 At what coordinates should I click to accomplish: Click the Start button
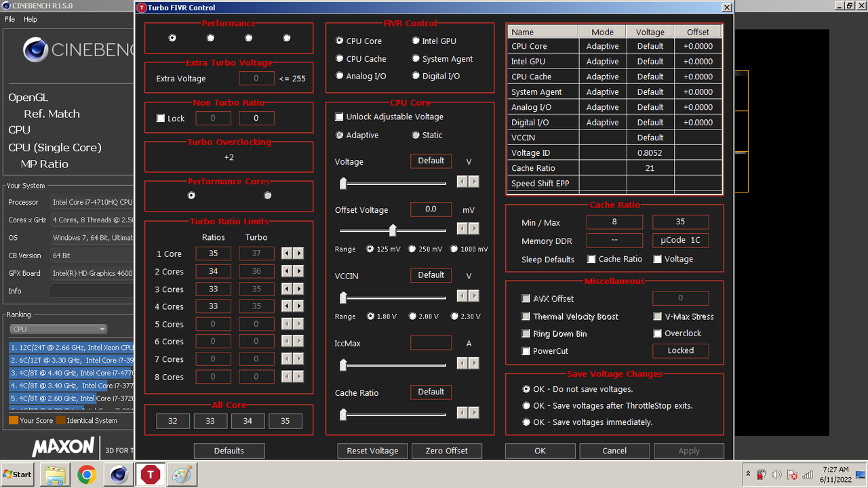click(x=18, y=474)
